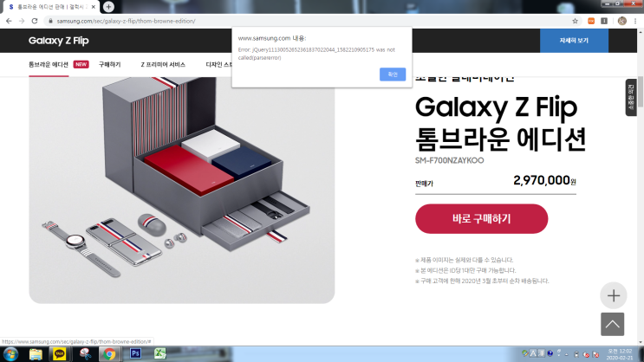Screen dimensions: 644x362
Task: Click the 2,970,000원 price text
Action: (544, 180)
